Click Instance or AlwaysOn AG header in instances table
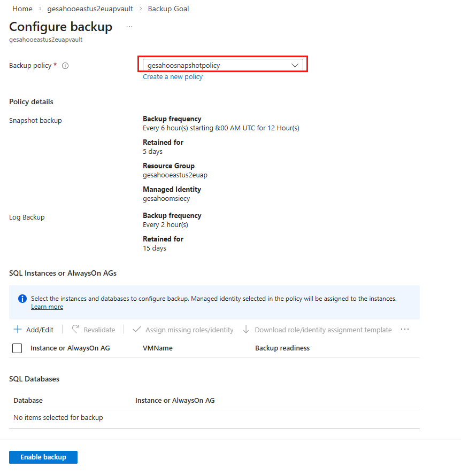 click(x=70, y=348)
